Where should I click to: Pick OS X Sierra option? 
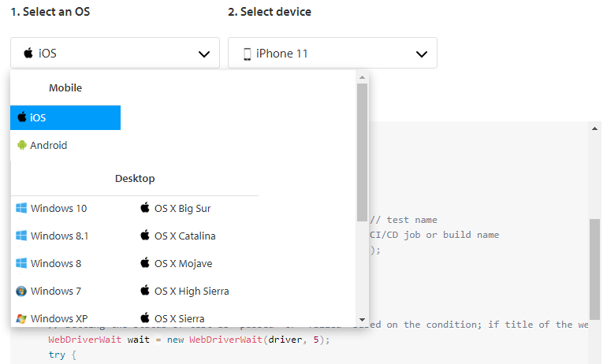click(x=173, y=318)
